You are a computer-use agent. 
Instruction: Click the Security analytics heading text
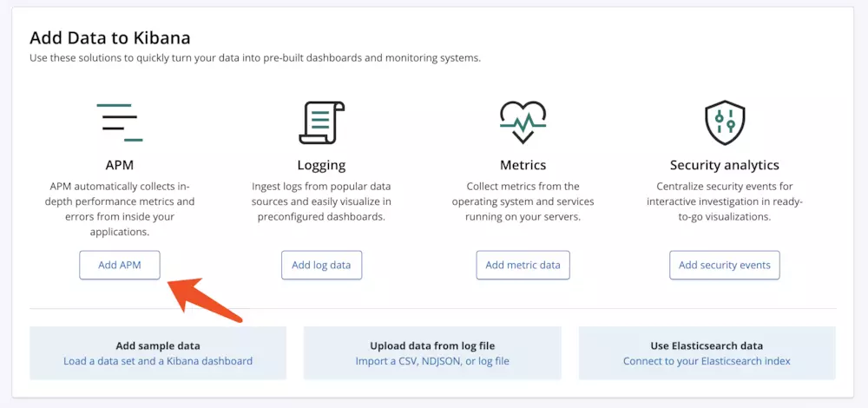(725, 165)
